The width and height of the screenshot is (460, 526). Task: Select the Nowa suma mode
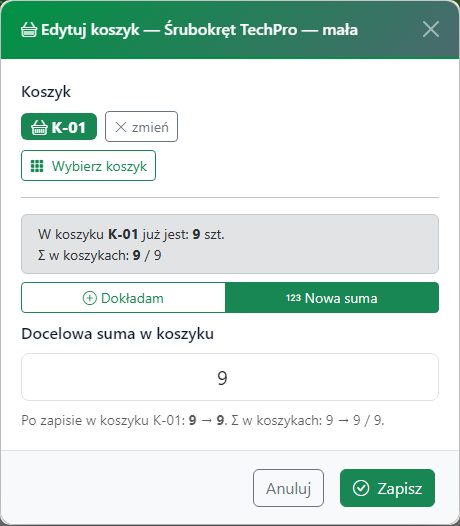click(x=332, y=298)
